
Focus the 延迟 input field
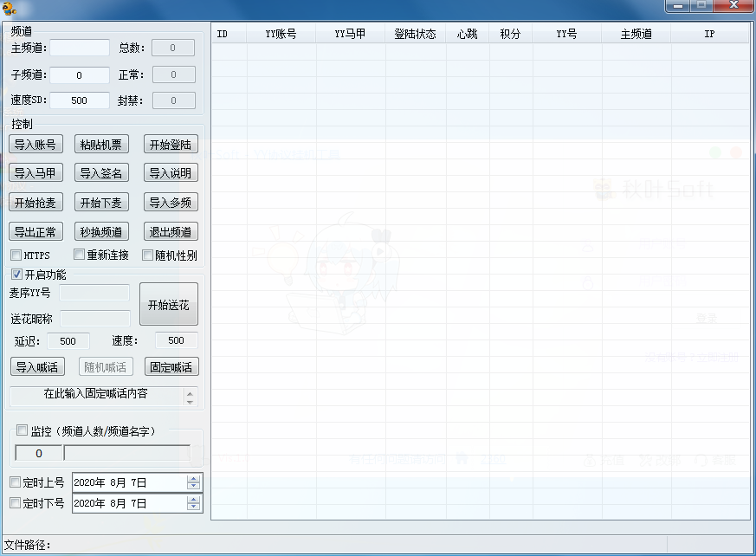click(68, 341)
